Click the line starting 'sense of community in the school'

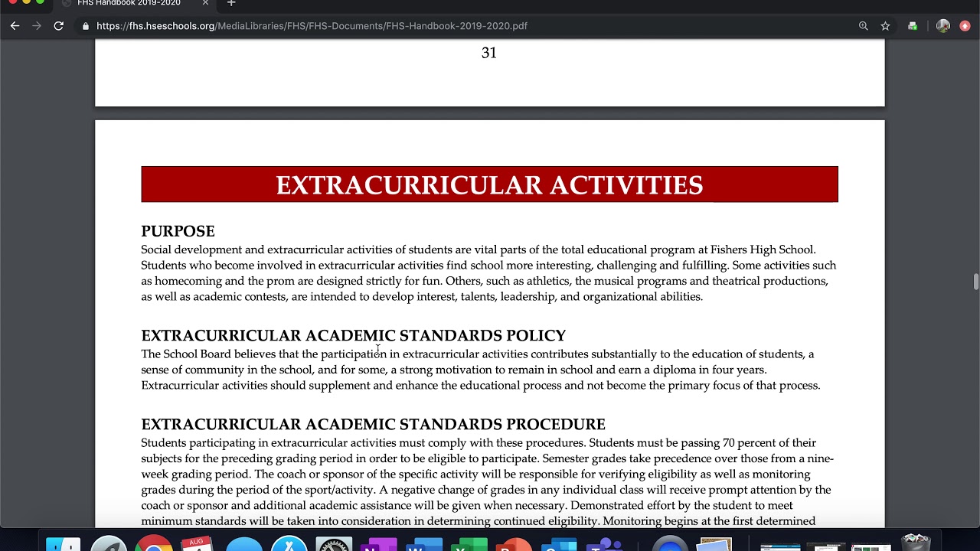coord(453,370)
